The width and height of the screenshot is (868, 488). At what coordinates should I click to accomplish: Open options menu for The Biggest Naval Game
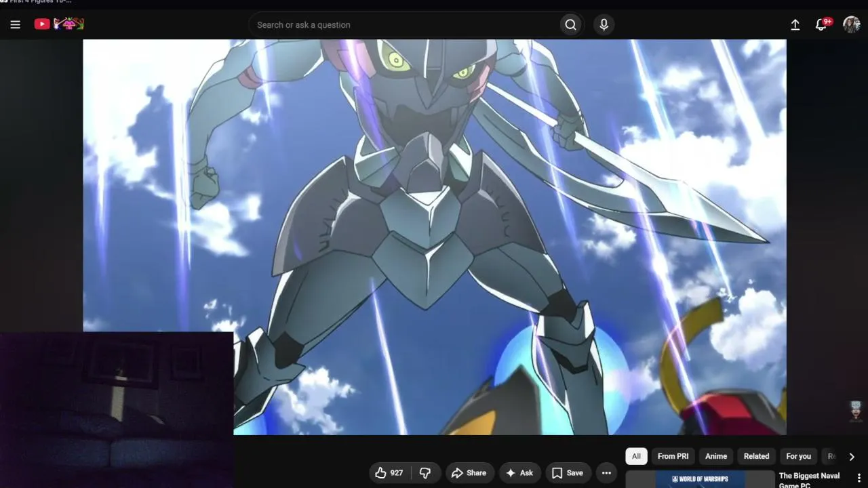pyautogui.click(x=859, y=478)
